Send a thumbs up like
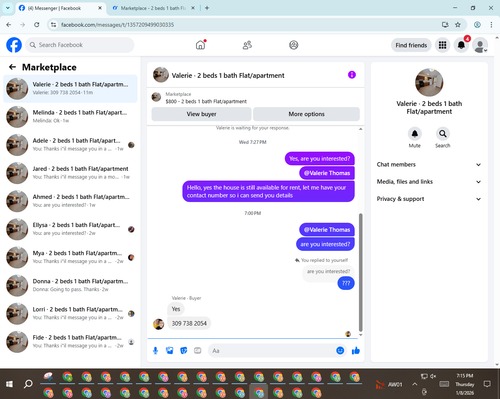This screenshot has width=500, height=399. pyautogui.click(x=356, y=350)
